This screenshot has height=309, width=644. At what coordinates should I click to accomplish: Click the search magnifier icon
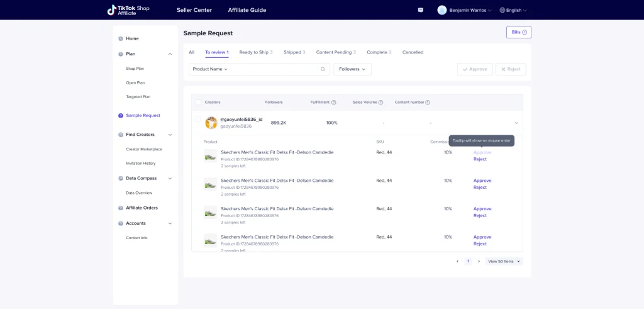(x=323, y=69)
